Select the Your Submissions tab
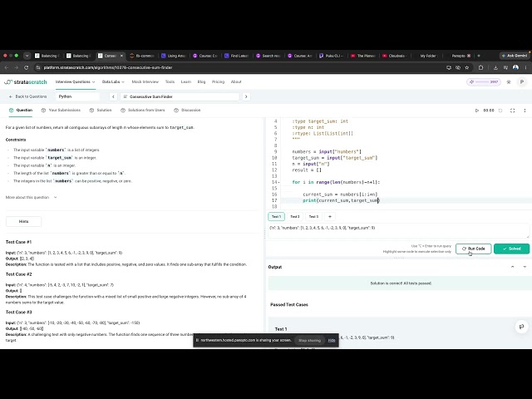 tap(61, 111)
